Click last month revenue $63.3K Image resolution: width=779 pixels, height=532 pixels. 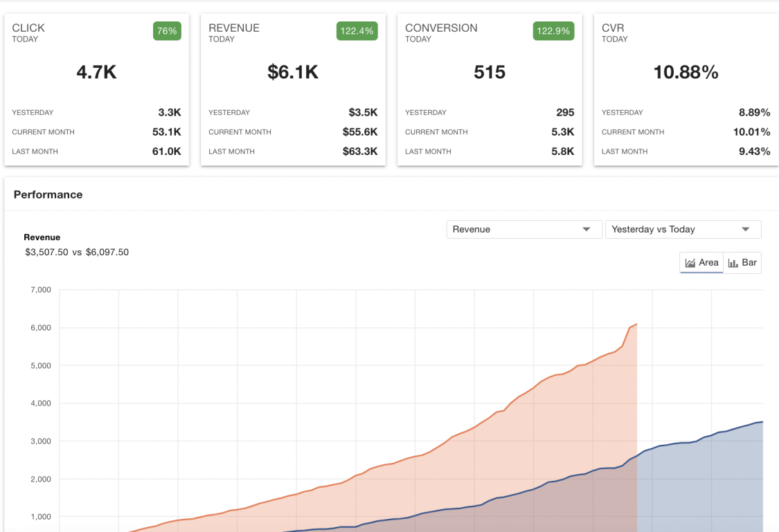click(x=359, y=152)
